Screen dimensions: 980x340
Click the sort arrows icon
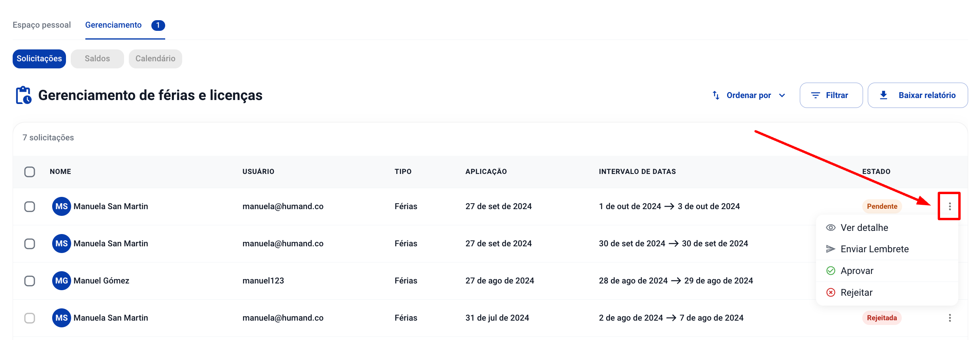click(716, 95)
